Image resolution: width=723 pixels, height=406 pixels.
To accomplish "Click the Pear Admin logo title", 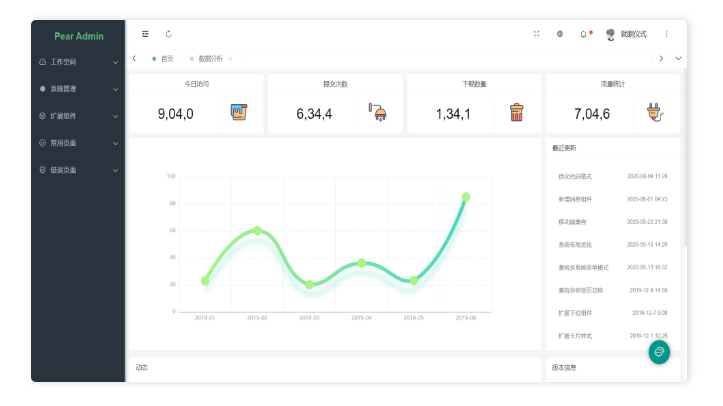I will pyautogui.click(x=78, y=35).
